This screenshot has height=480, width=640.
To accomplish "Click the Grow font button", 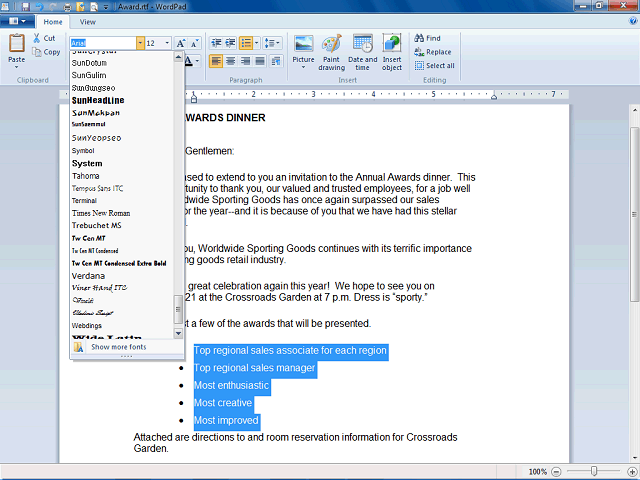I will point(181,43).
